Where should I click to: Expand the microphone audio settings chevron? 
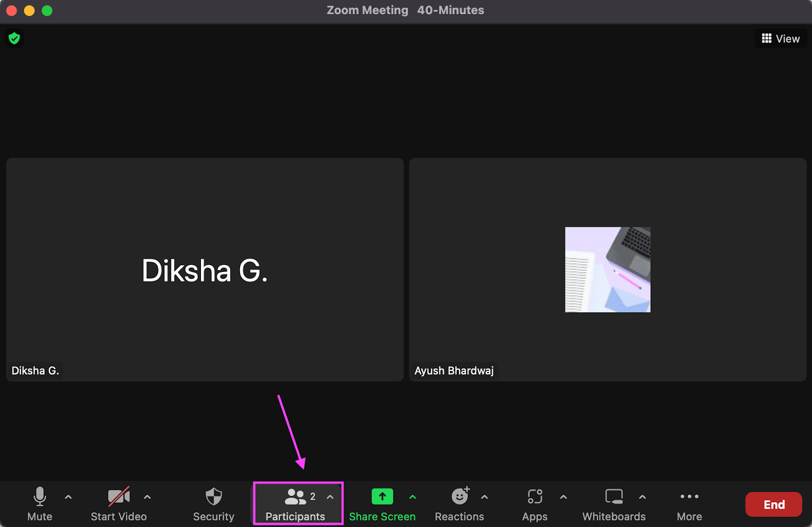[x=68, y=497]
